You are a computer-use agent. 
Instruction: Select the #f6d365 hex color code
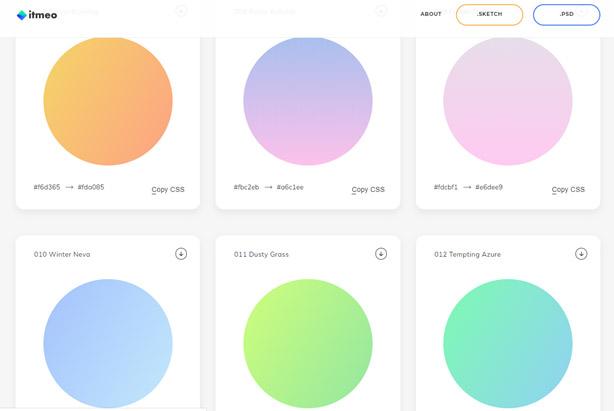click(47, 187)
